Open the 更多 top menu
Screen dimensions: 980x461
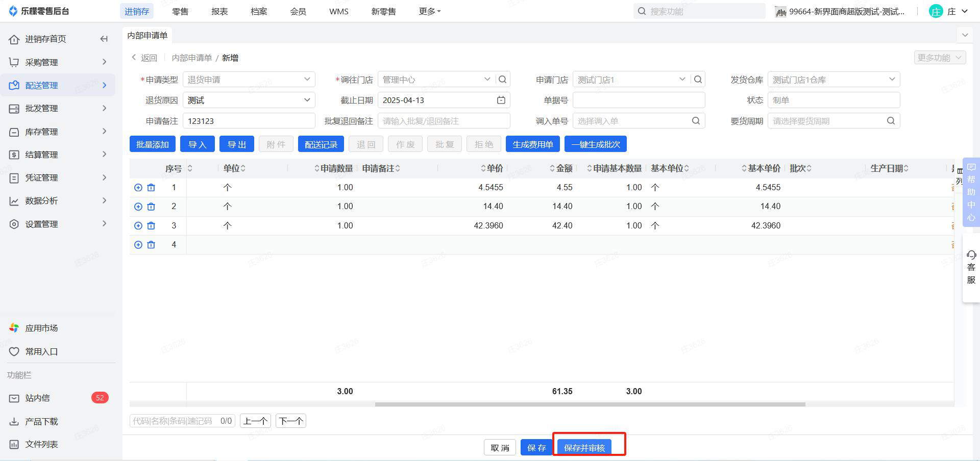429,11
